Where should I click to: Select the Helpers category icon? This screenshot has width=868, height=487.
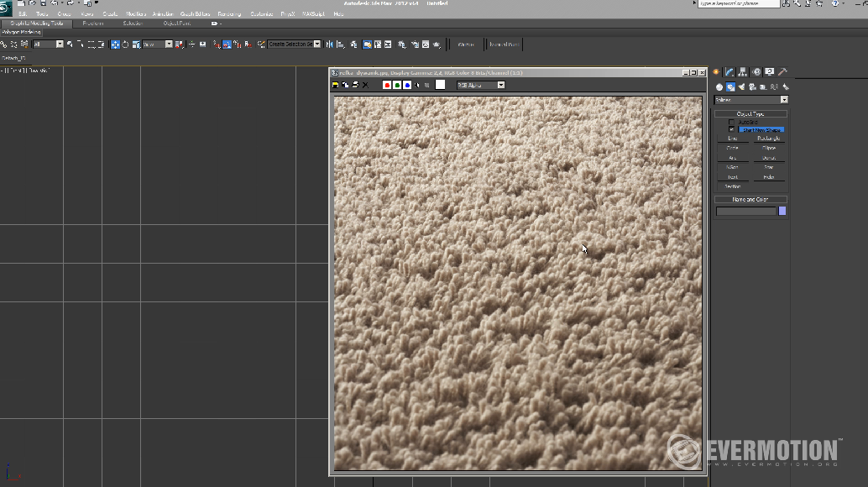click(763, 86)
